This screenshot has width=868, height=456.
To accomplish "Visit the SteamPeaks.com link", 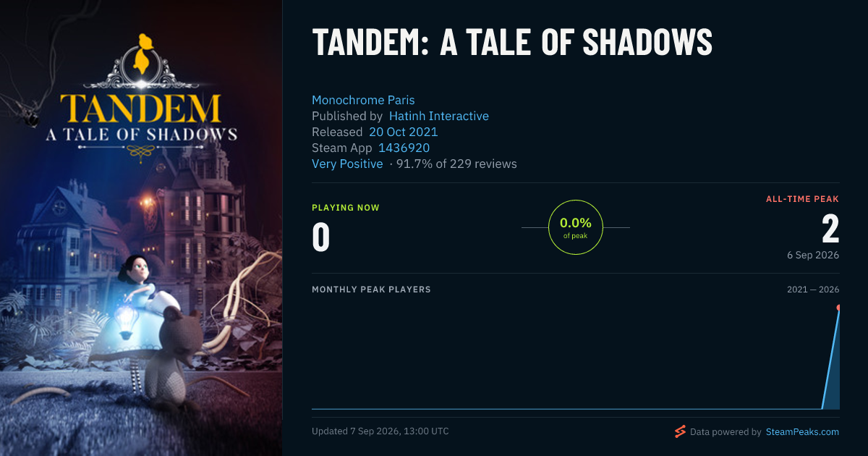I will tap(802, 432).
